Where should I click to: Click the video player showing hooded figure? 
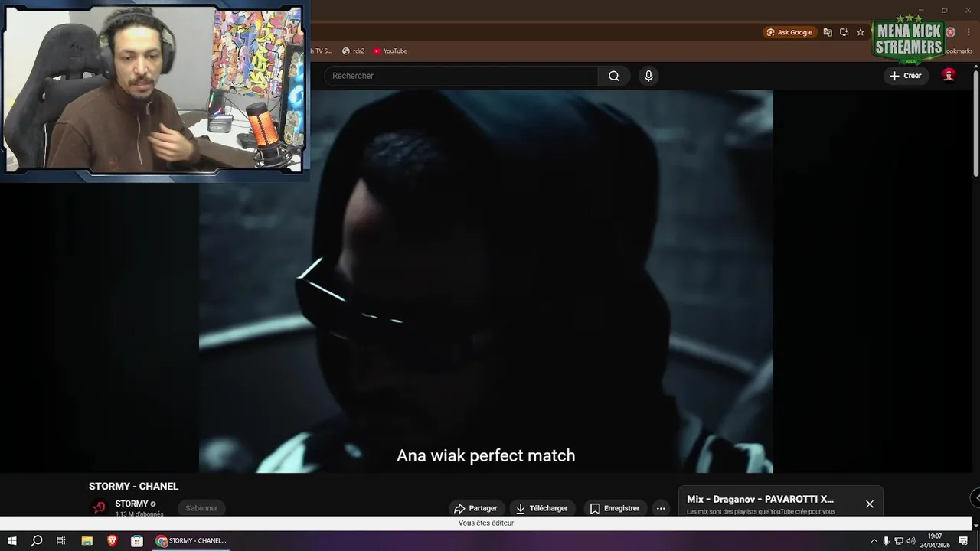[x=486, y=281]
